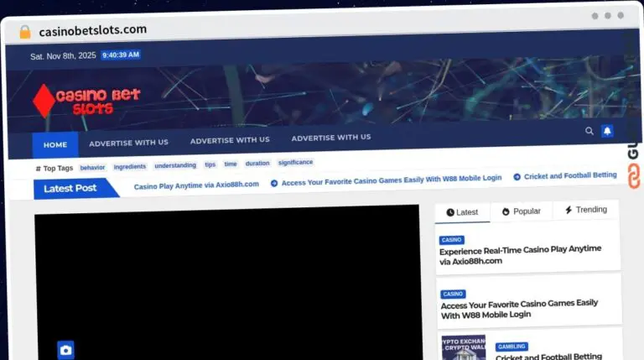
Task: Select the 'significance' tag
Action: [x=296, y=162]
